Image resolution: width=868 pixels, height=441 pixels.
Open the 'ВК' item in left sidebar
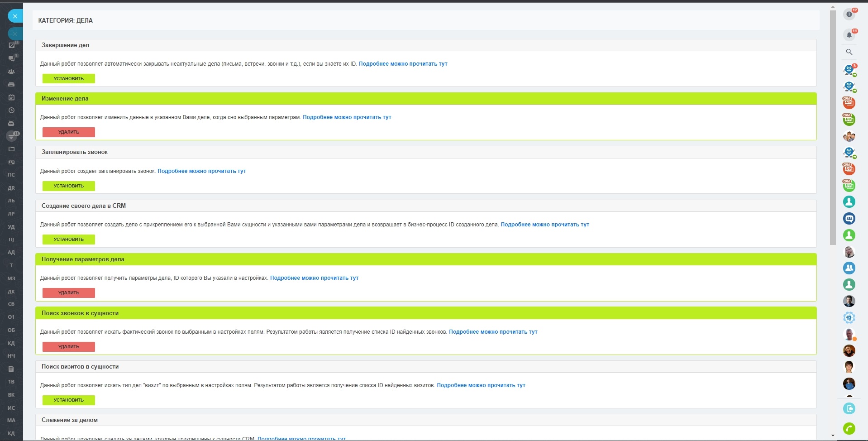pos(11,395)
